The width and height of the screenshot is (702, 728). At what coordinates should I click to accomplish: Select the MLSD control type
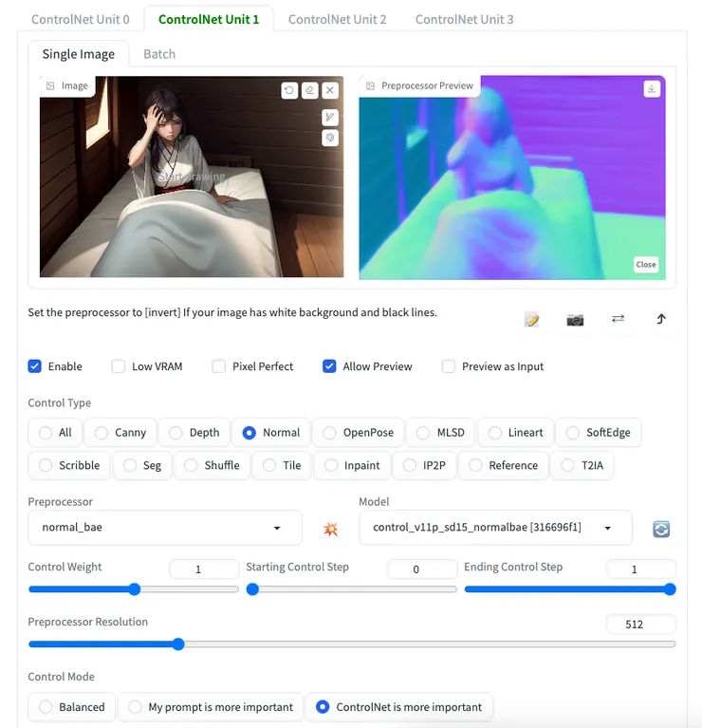[441, 432]
